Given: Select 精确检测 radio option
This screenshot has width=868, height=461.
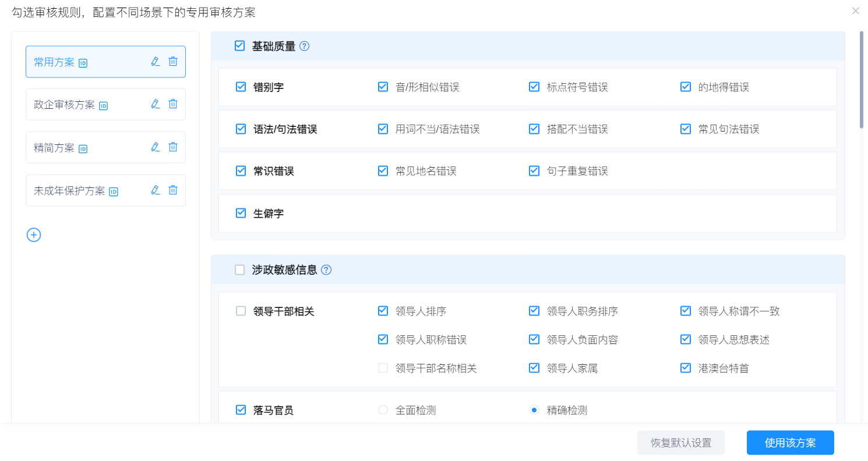Looking at the screenshot, I should click(534, 410).
